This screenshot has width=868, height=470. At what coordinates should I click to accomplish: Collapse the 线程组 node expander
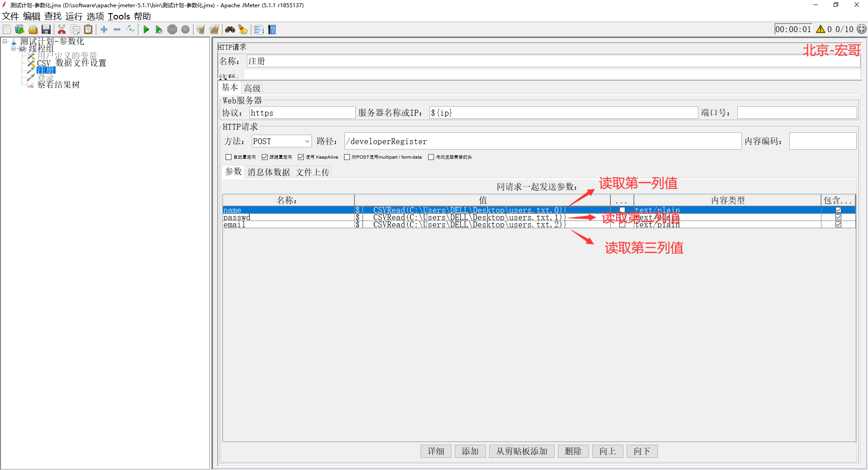14,48
